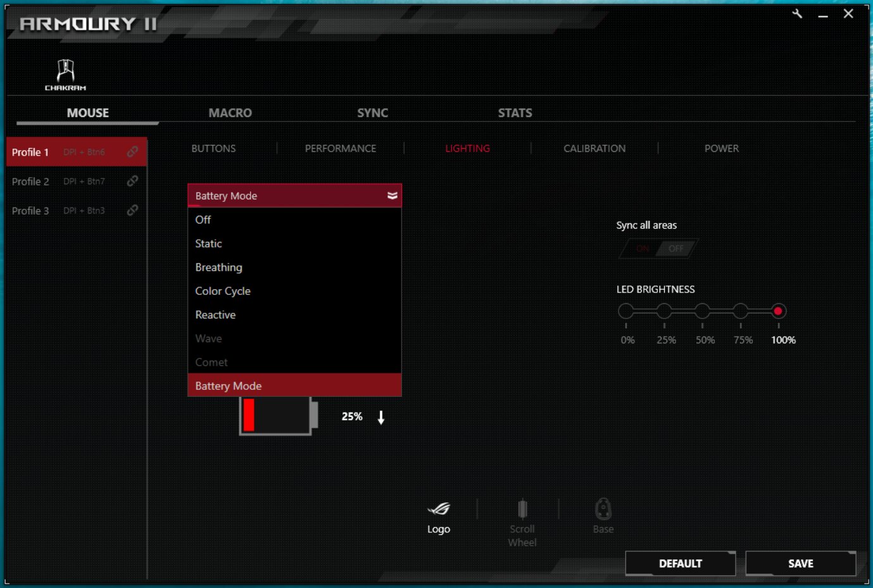The image size is (873, 588).
Task: Toggle Sync all areas switch
Action: (658, 249)
